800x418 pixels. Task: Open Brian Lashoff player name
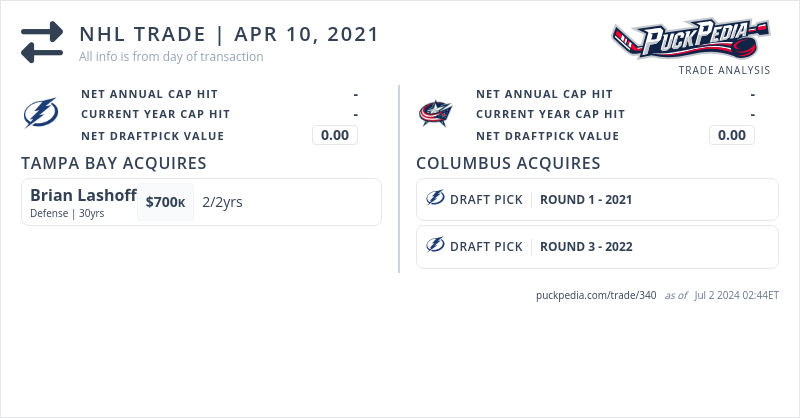click(x=83, y=195)
